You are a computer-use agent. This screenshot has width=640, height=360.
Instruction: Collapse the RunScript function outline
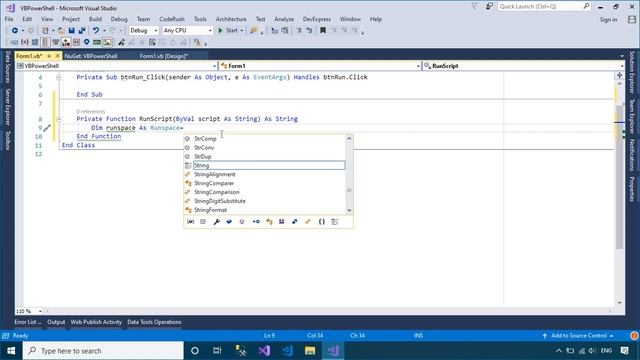(59, 119)
